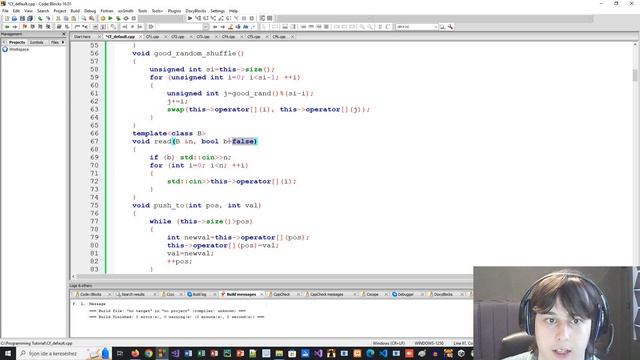640x360 pixels.
Task: Click the Windows (CR+LF) status bar entry
Action: pyautogui.click(x=389, y=343)
